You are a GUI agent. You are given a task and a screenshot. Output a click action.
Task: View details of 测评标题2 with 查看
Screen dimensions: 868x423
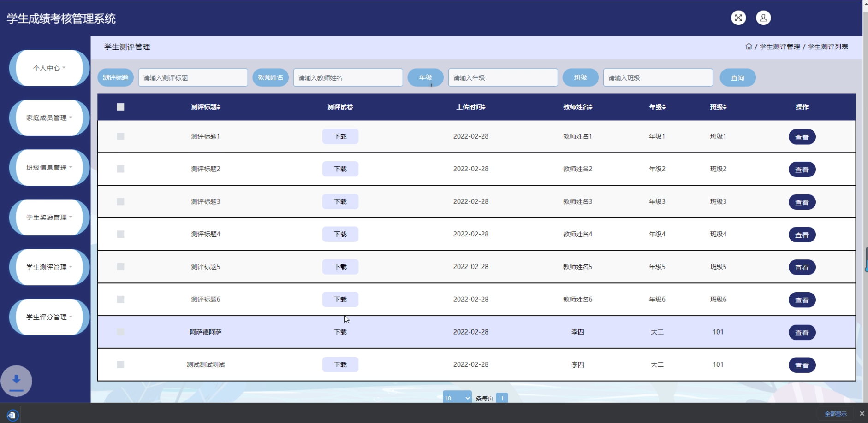click(802, 170)
